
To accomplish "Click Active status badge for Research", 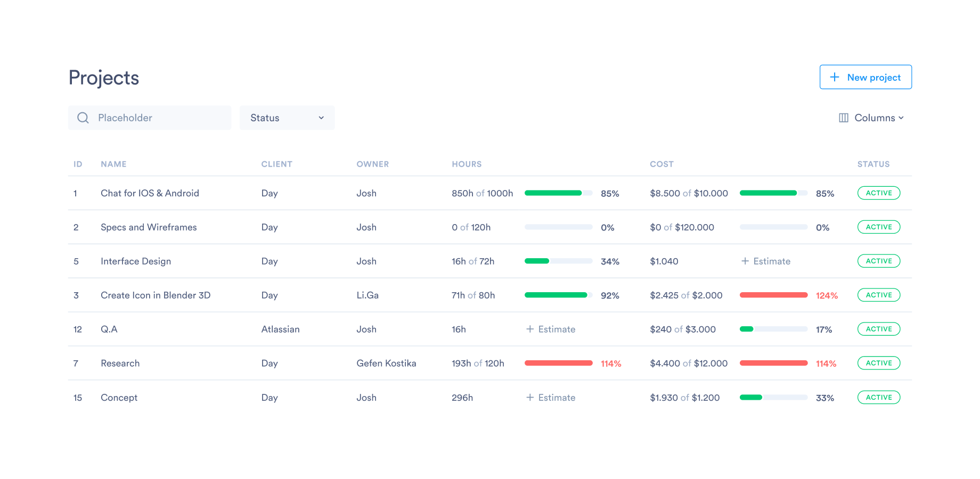I will [879, 364].
